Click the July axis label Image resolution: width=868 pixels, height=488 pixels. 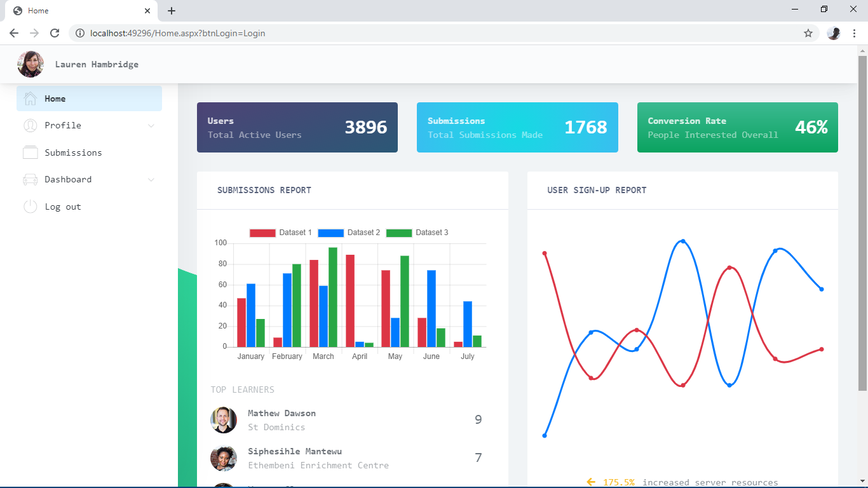[468, 356]
